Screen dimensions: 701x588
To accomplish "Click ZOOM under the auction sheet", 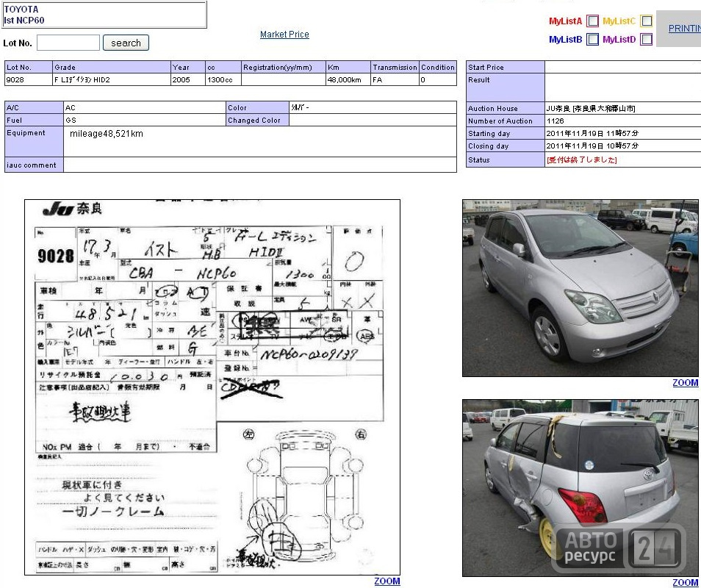I will [x=387, y=581].
